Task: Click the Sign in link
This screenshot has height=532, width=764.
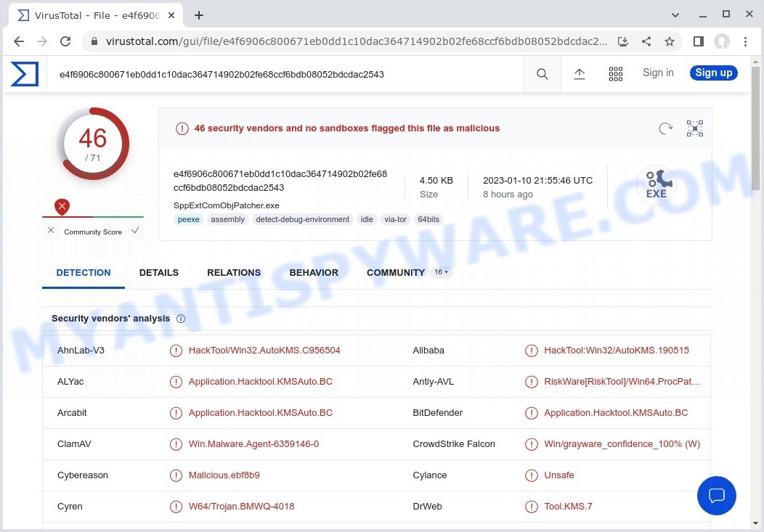Action: pos(658,73)
